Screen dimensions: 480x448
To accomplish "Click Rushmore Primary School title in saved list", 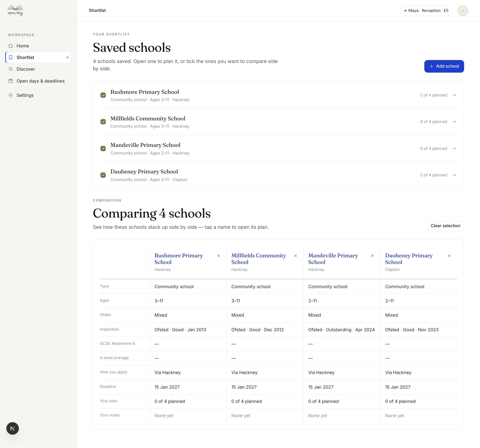I will coord(145,92).
